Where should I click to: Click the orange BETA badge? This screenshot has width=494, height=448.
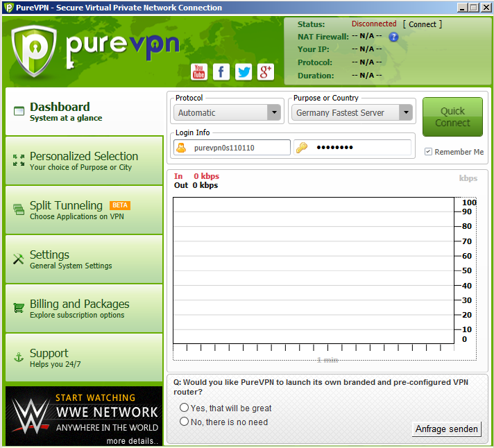120,205
